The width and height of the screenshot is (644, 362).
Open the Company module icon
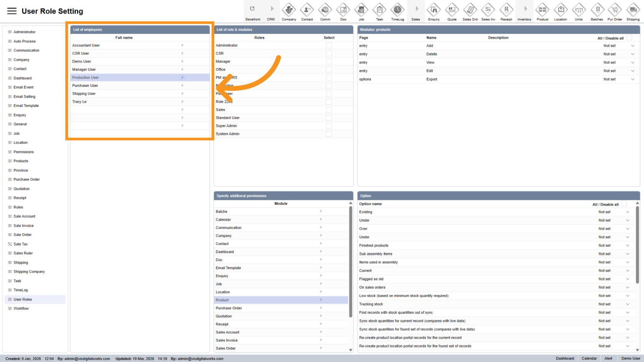point(289,10)
